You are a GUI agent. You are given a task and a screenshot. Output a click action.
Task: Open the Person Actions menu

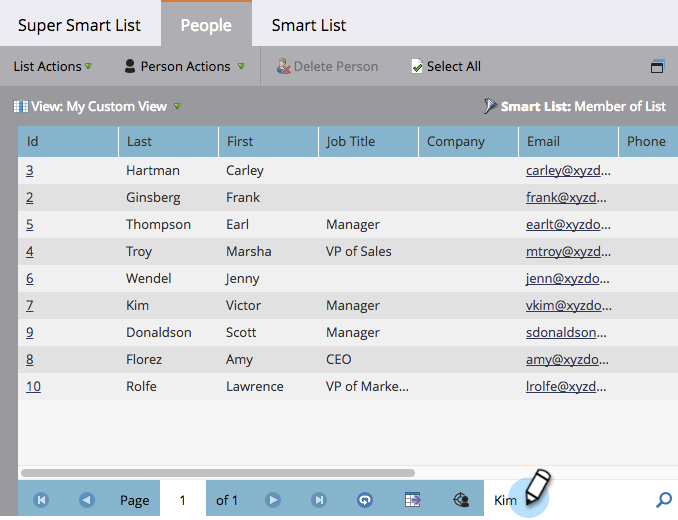[x=185, y=66]
